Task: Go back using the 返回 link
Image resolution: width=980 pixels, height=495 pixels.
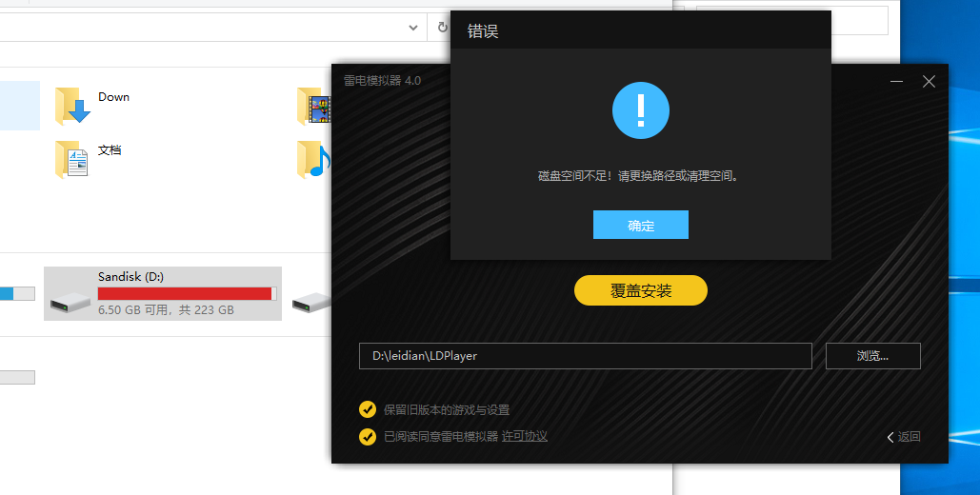Action: tap(904, 437)
